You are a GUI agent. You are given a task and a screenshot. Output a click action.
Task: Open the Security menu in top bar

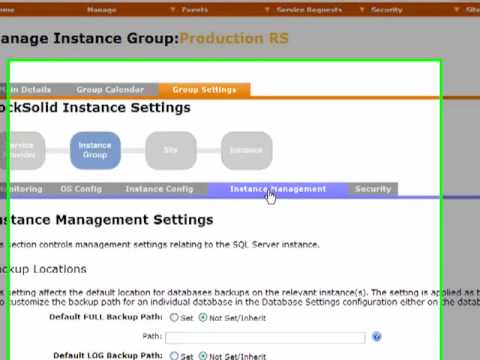(x=387, y=10)
